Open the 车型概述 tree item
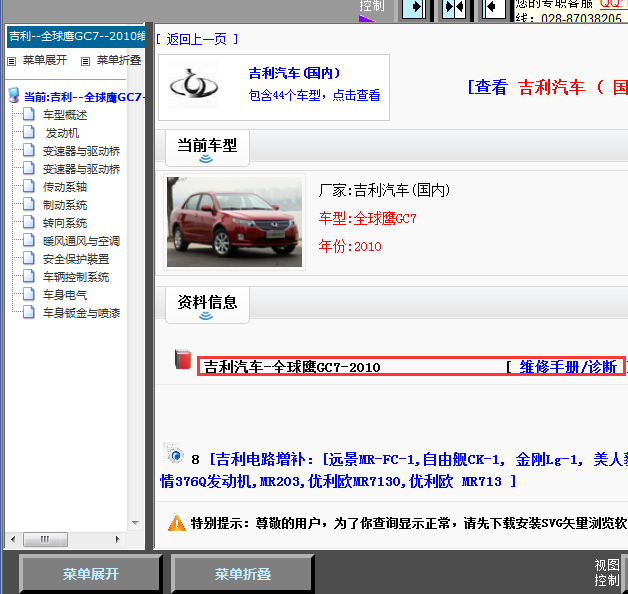The image size is (628, 594). coord(65,115)
